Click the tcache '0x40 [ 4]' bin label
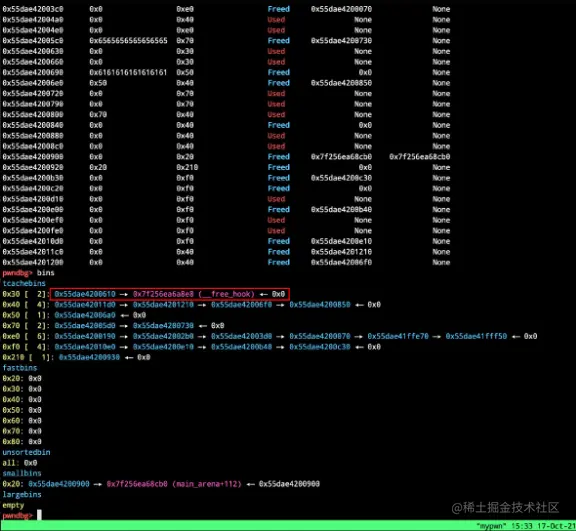Image resolution: width=576 pixels, height=531 pixels. [26, 305]
